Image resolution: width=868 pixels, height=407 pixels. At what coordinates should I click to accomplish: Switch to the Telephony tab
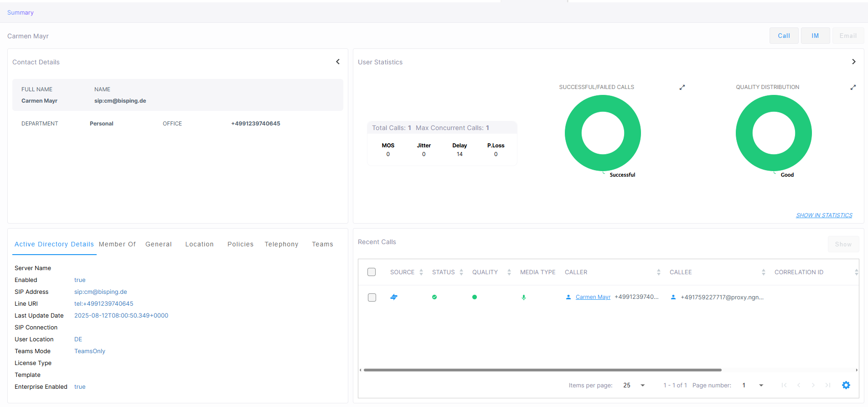281,244
